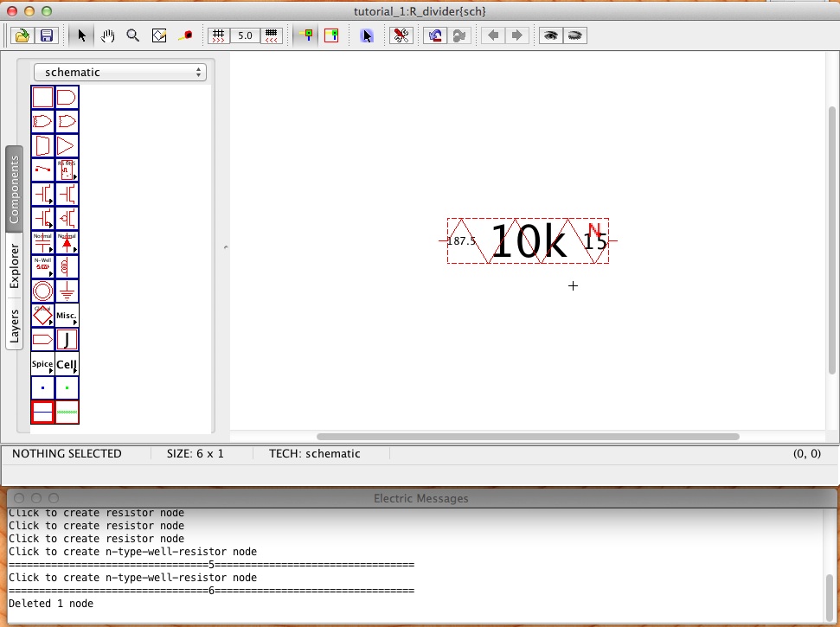This screenshot has width=840, height=627.
Task: Click the Spice component button
Action: pyautogui.click(x=42, y=364)
